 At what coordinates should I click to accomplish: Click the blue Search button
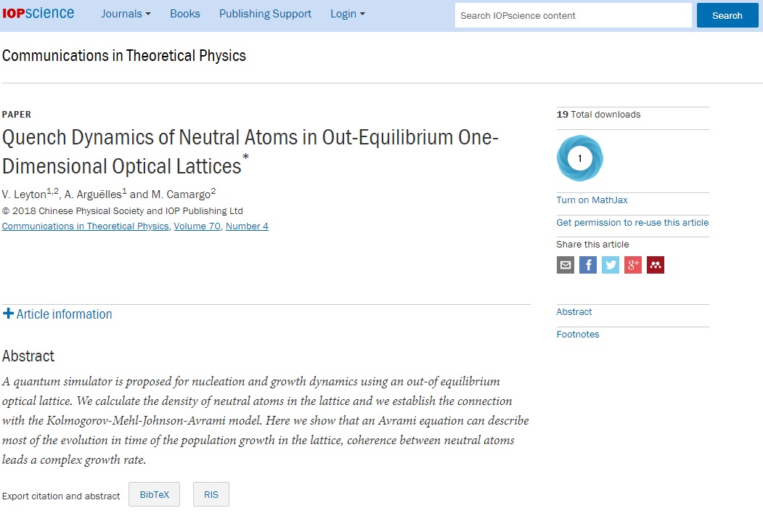point(727,15)
